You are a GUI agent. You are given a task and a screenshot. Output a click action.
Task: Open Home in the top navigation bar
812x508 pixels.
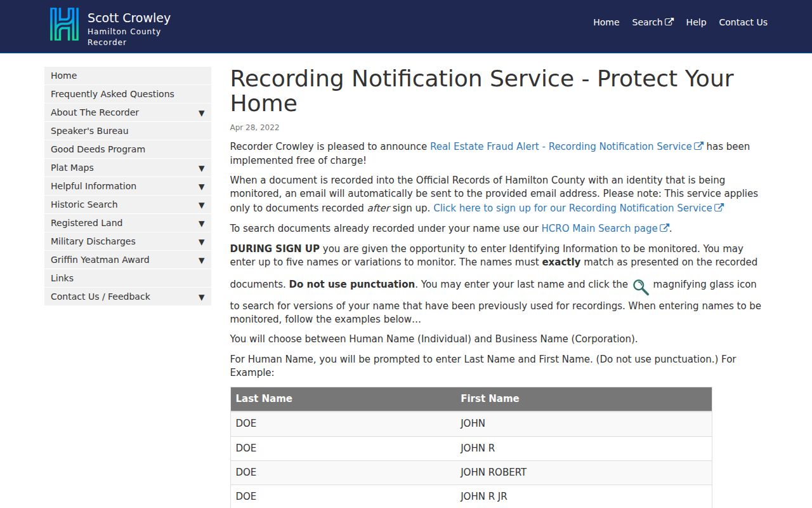(x=606, y=22)
